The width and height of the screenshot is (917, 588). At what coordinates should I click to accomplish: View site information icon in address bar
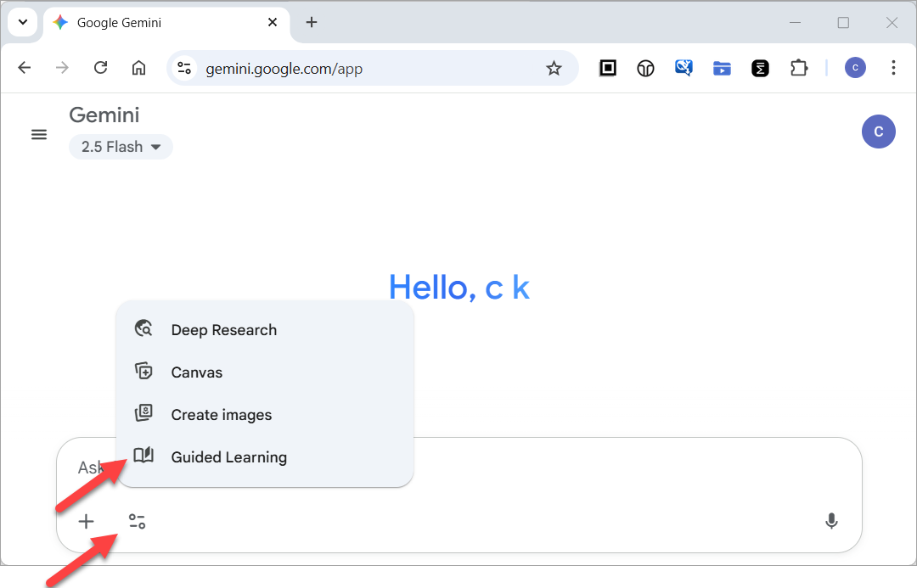coord(185,69)
